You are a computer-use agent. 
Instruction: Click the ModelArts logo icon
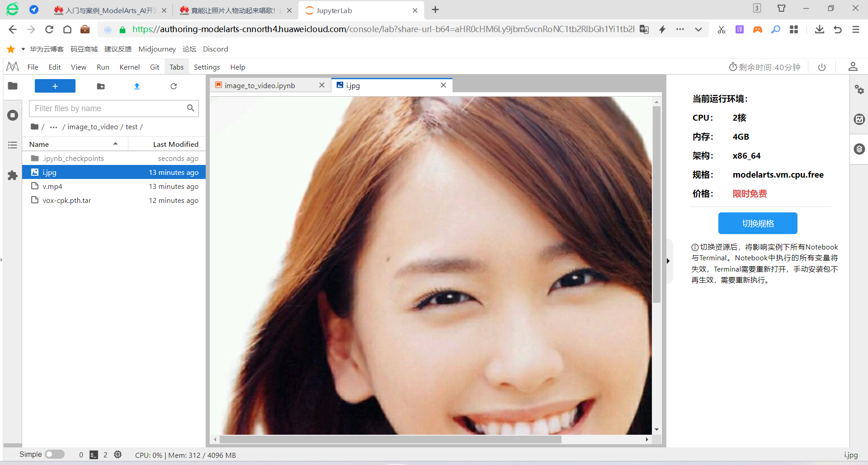pyautogui.click(x=13, y=67)
